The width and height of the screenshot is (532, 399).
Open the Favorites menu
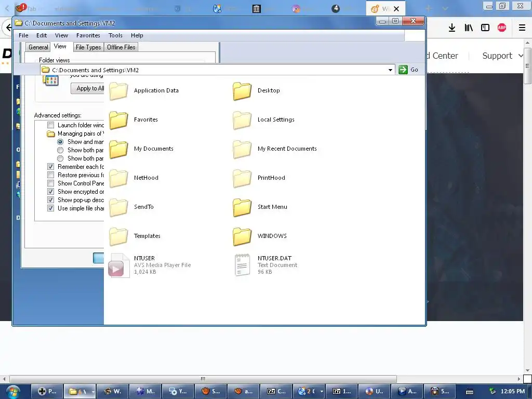(88, 35)
